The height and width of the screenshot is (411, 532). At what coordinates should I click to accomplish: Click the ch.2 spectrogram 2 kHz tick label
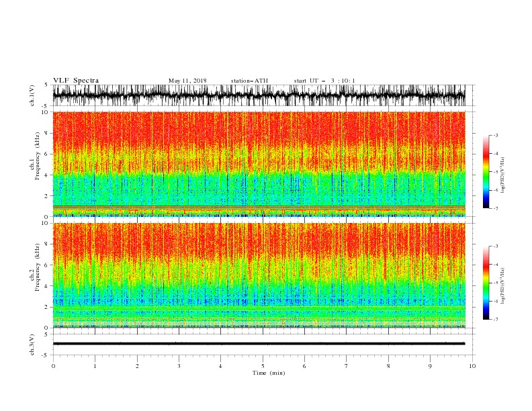coord(47,307)
